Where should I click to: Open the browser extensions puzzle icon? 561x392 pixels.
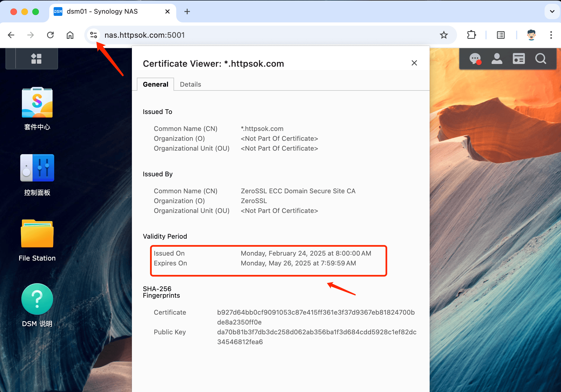click(x=471, y=35)
